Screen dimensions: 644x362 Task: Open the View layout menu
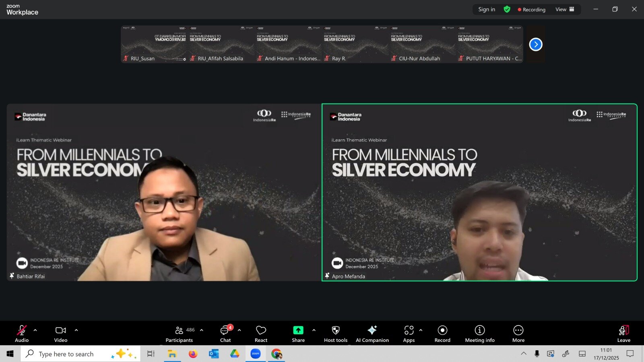(564, 9)
